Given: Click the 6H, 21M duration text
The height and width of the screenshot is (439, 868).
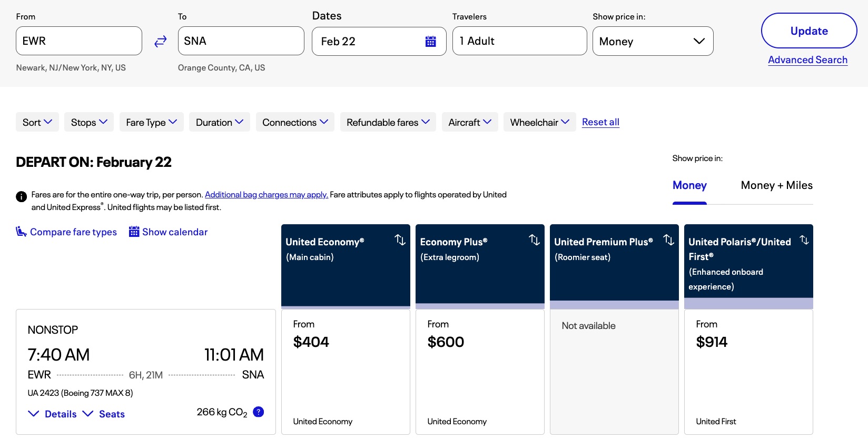Looking at the screenshot, I should [146, 375].
